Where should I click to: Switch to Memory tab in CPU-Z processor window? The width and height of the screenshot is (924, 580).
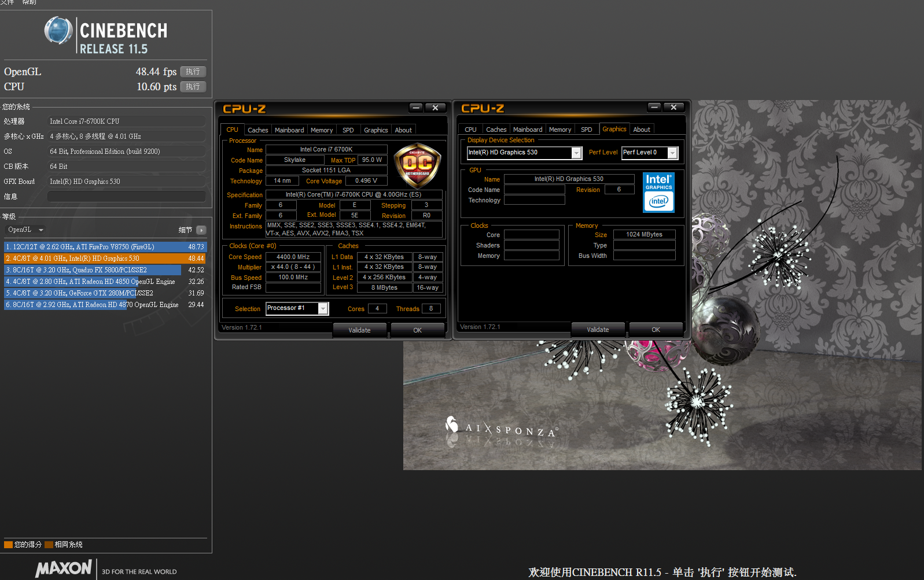(x=322, y=130)
